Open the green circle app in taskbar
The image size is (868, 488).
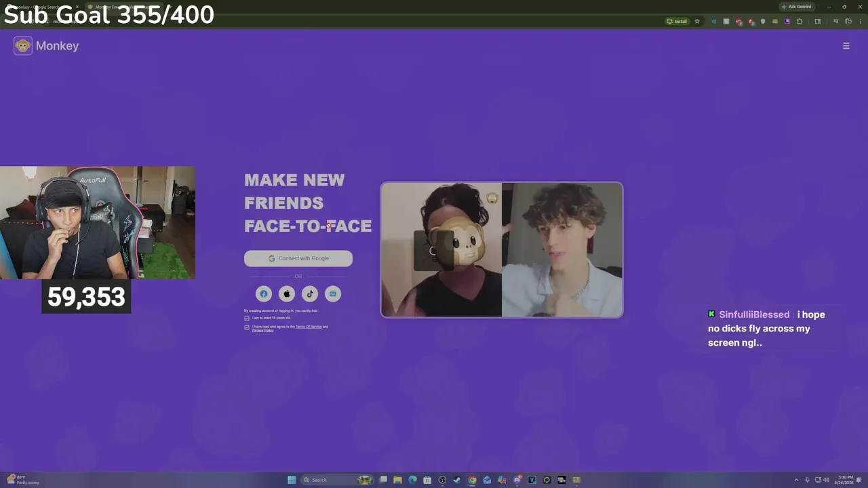pyautogui.click(x=547, y=480)
